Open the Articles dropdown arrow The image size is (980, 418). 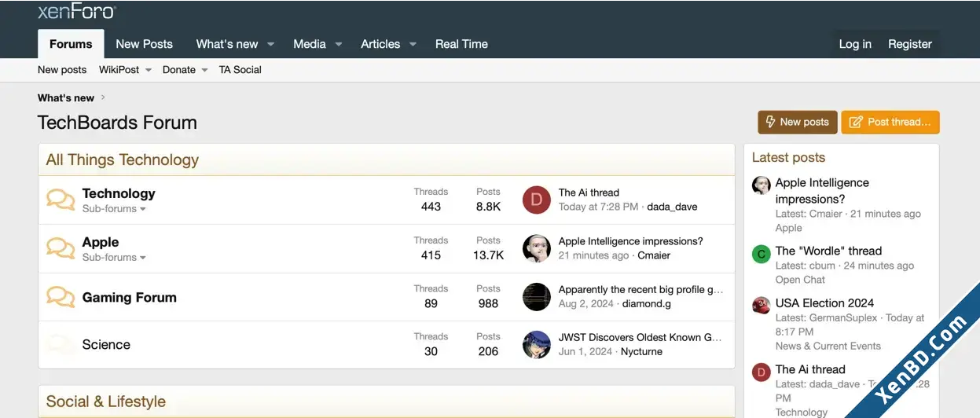pos(413,45)
